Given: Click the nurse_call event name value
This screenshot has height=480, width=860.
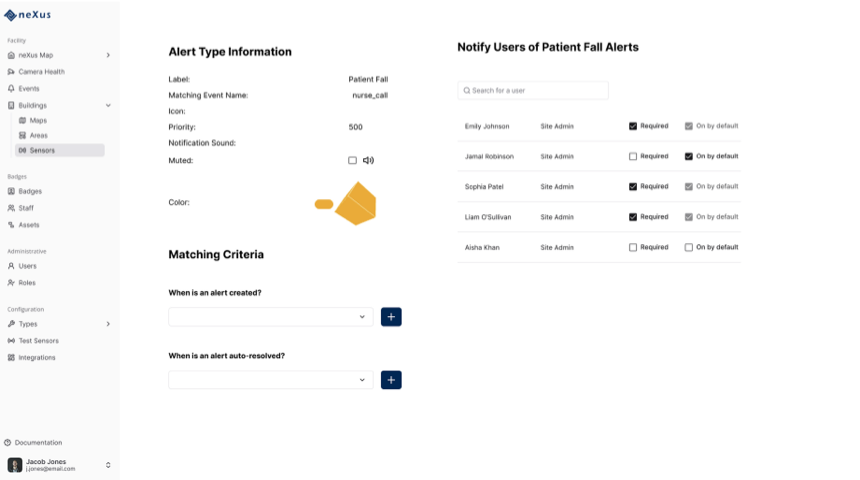Looking at the screenshot, I should click(x=370, y=95).
